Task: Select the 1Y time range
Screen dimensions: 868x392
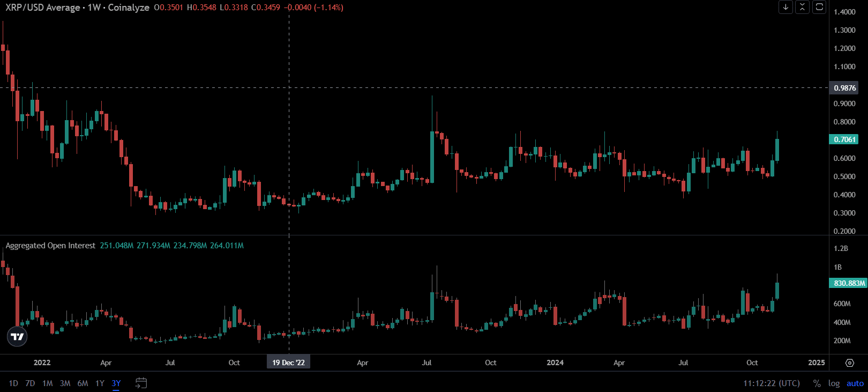Action: click(x=100, y=383)
